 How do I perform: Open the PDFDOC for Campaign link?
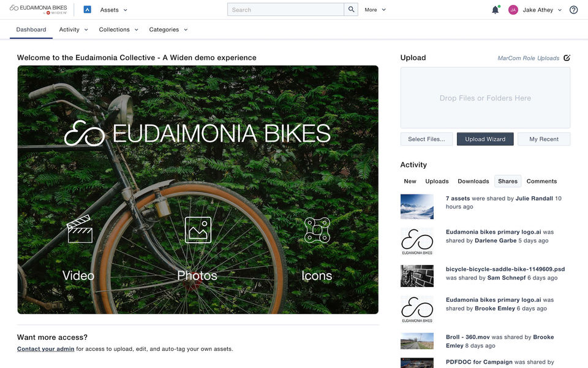pos(479,362)
